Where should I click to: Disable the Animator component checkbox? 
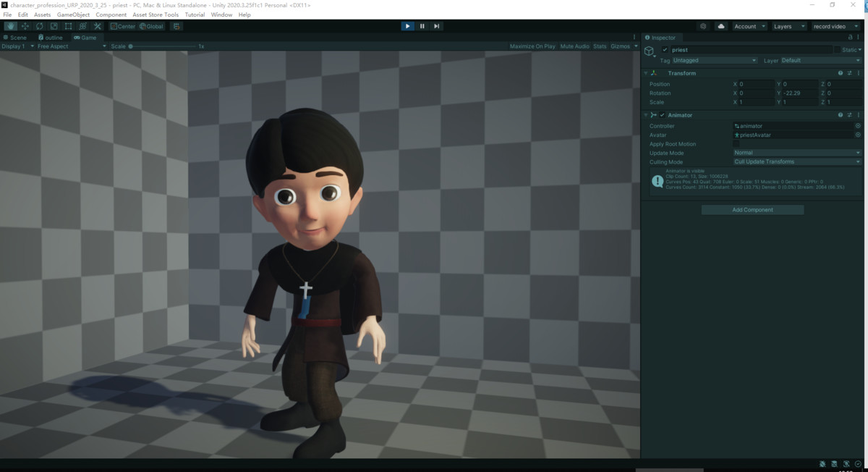(662, 115)
